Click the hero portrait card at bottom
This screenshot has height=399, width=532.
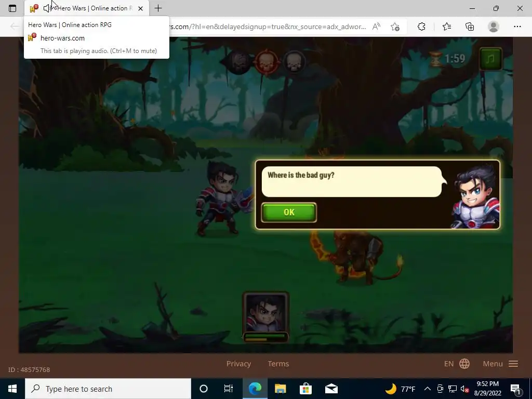[x=265, y=312]
